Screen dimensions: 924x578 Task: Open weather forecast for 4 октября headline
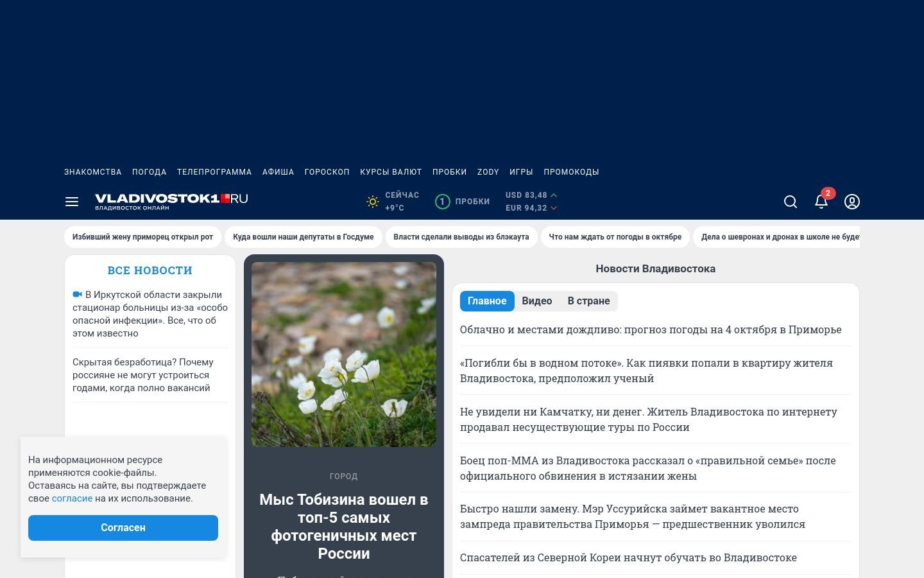click(651, 329)
